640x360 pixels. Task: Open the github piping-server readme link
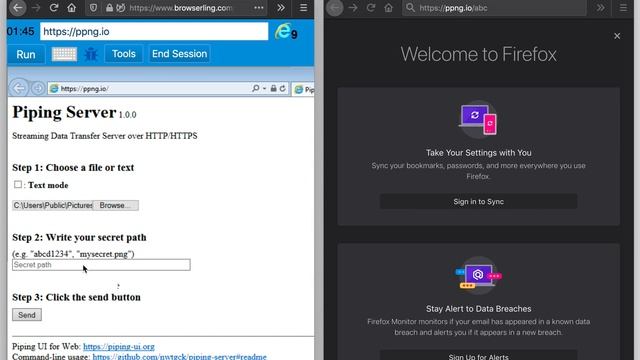[179, 356]
